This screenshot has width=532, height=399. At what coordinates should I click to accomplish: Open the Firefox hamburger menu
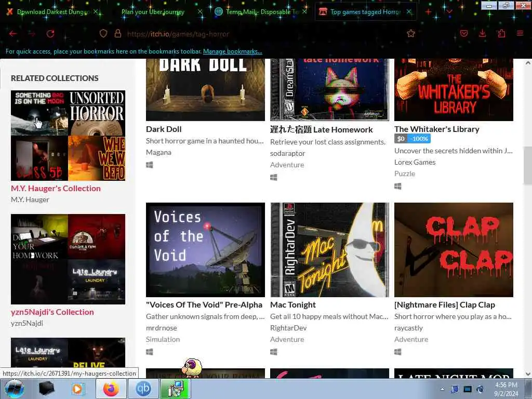[x=520, y=33]
